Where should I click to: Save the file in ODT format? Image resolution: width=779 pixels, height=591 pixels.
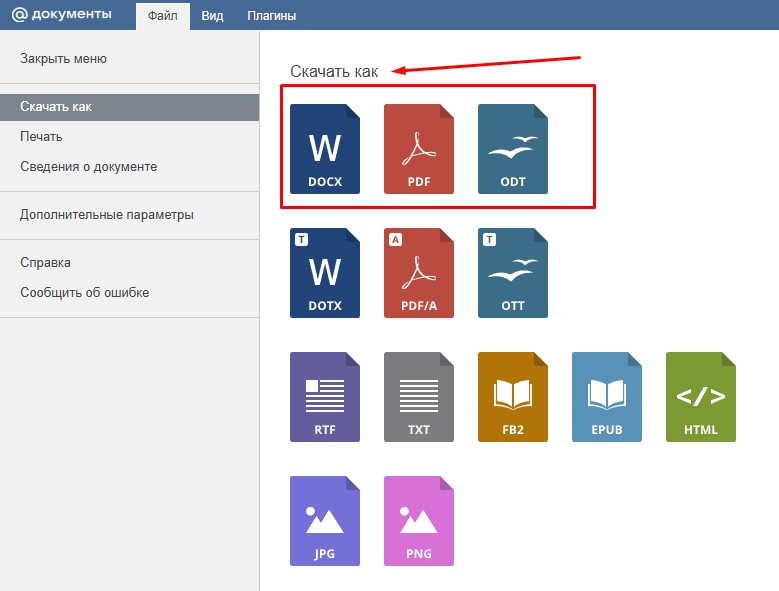(x=513, y=149)
